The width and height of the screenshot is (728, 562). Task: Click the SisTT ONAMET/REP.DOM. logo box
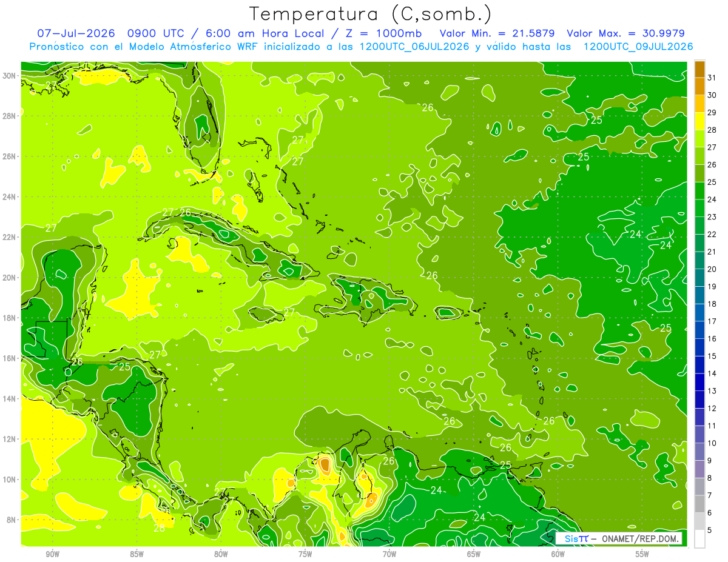[x=619, y=538]
